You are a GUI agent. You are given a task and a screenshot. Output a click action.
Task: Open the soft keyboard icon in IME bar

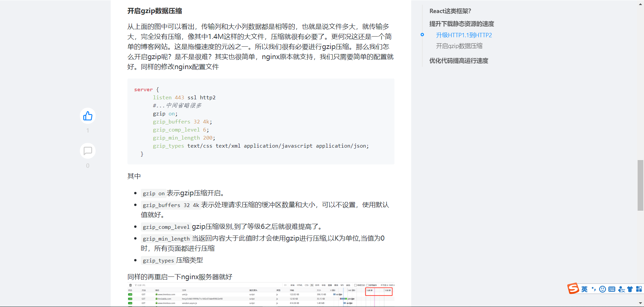(x=612, y=289)
